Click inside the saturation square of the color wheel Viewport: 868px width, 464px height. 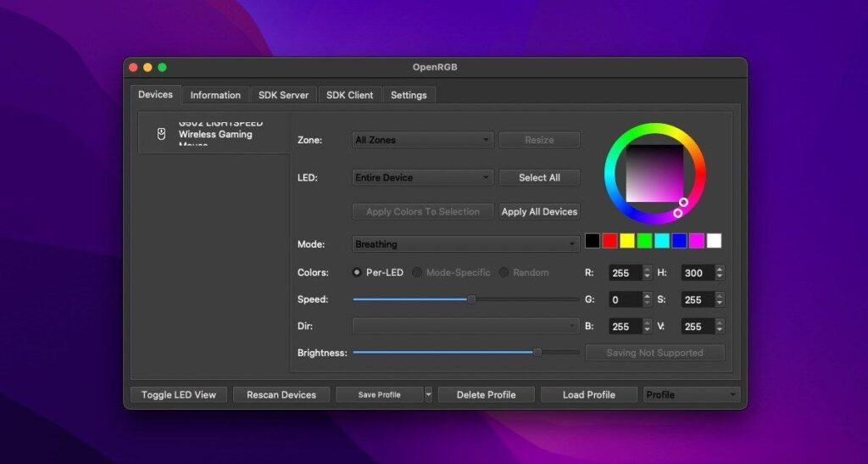coord(654,173)
